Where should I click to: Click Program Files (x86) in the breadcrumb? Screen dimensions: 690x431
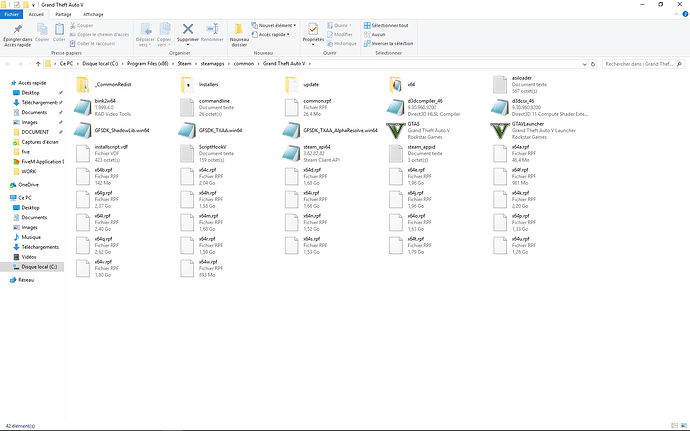pyautogui.click(x=147, y=64)
